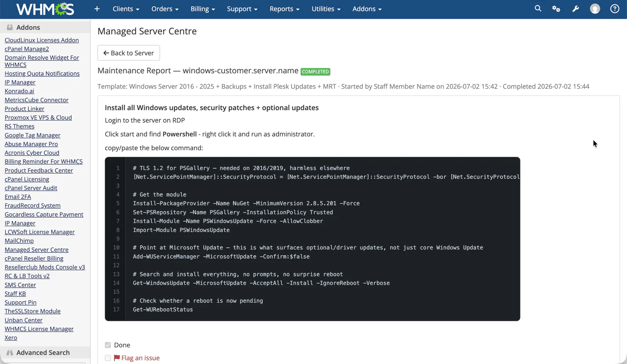Open the configuration gears icon

click(x=556, y=9)
